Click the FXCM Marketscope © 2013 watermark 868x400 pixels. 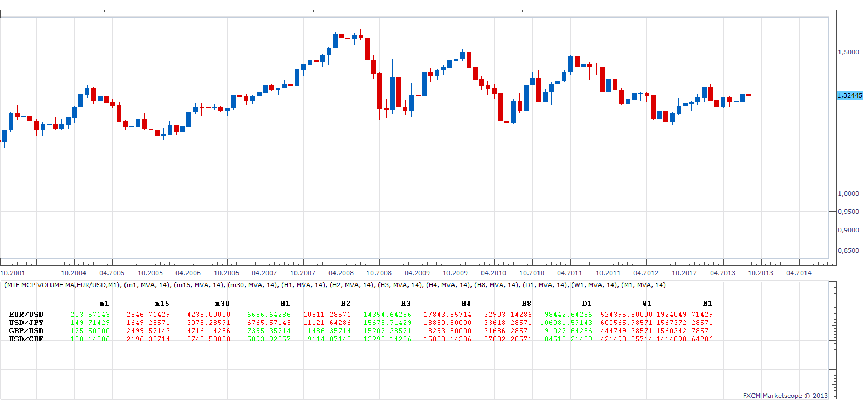[785, 396]
